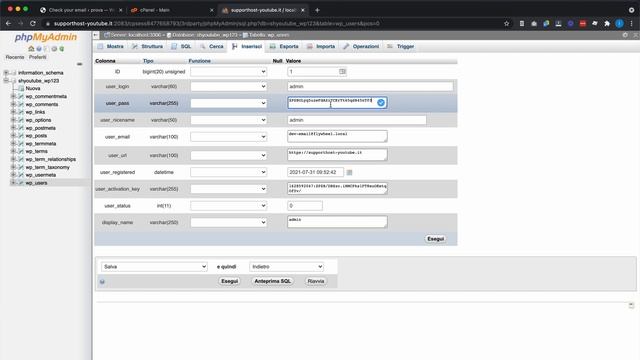Viewport: 640px width, 360px height.
Task: Click the blue profile avatar in Chrome
Action: coord(619,24)
